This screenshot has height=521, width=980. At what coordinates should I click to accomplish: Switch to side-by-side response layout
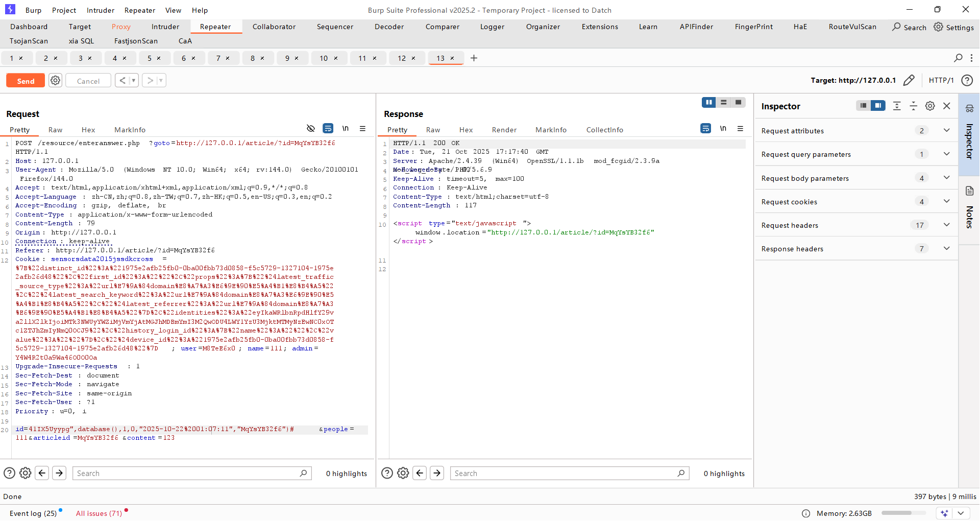[708, 103]
